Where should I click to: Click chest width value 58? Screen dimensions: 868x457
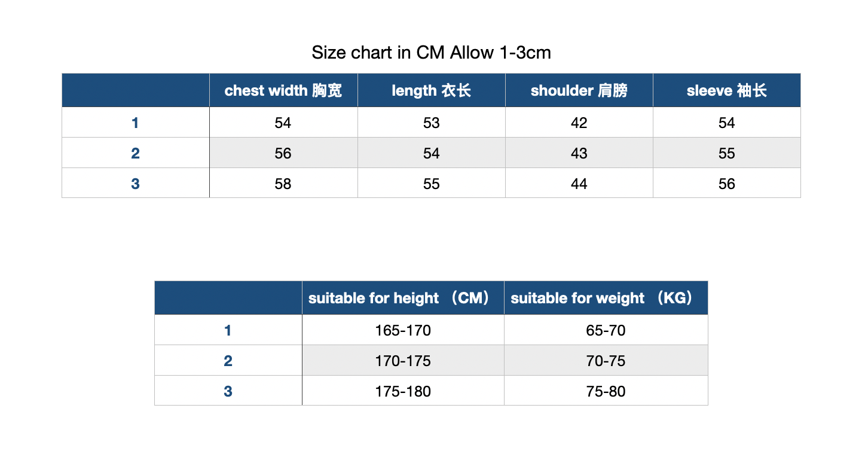[x=283, y=184]
